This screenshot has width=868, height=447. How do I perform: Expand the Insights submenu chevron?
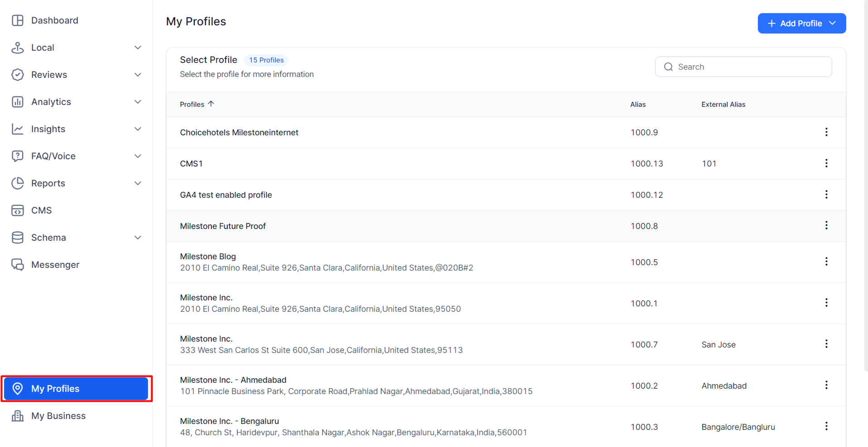(138, 129)
